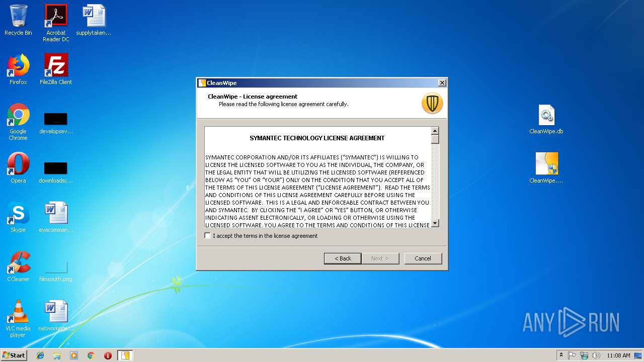Viewport: 644px width, 362px height.
Task: Activate the CleanWipe taskbar button
Action: pos(125,355)
